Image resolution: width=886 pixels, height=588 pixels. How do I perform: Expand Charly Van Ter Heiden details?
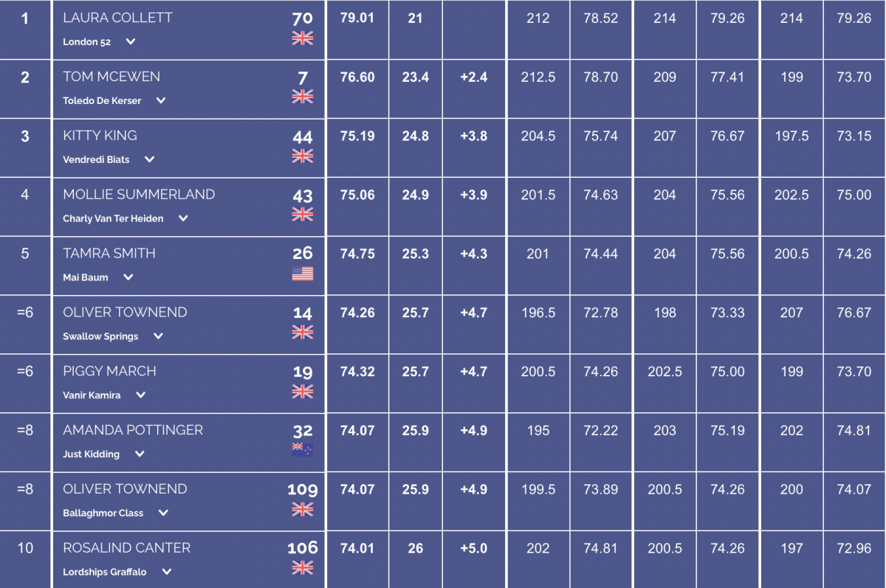coord(183,218)
